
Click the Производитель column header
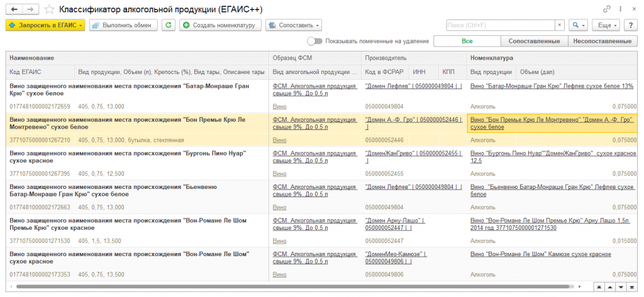pyautogui.click(x=414, y=58)
